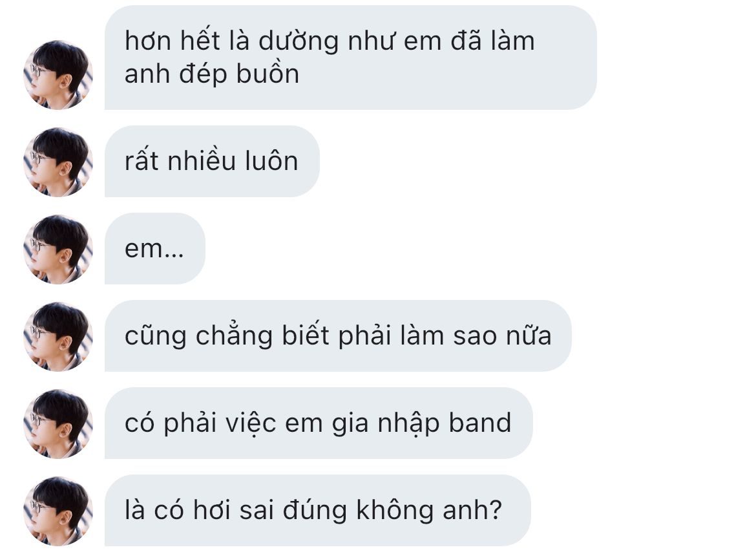Tap avatar beside 'hơn hết là dường như' message
The height and width of the screenshot is (554, 756).
(x=58, y=75)
